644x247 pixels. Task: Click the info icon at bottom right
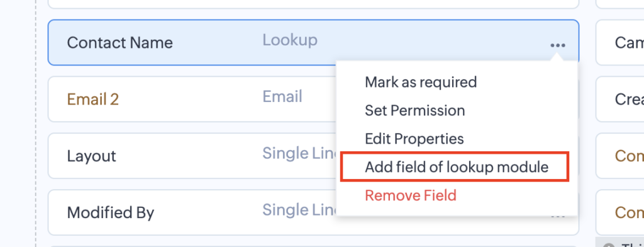[x=609, y=246]
